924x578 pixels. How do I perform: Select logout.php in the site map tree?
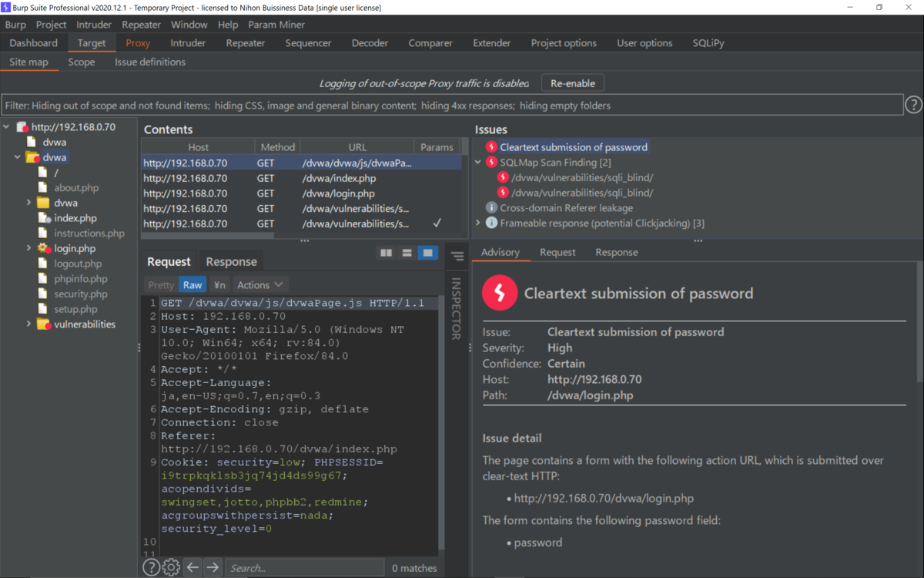78,264
